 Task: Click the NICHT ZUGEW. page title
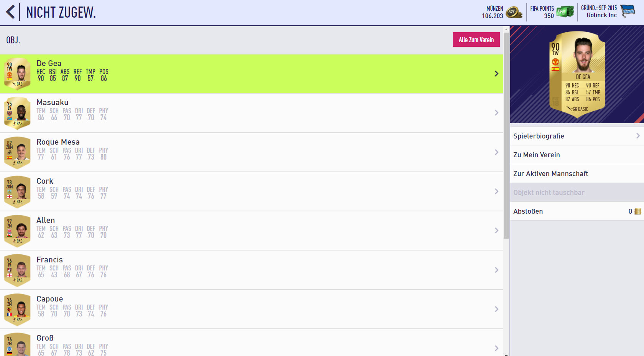coord(61,12)
